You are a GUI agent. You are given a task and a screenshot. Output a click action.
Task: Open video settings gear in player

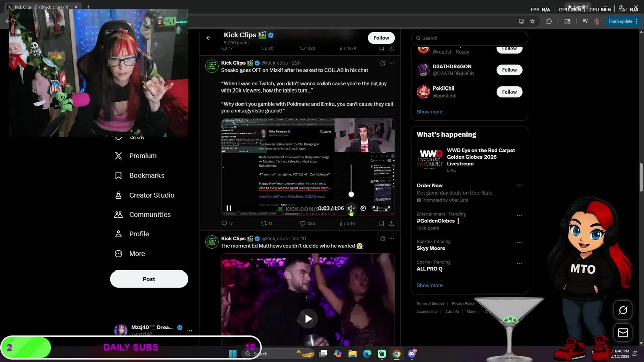[x=363, y=208]
